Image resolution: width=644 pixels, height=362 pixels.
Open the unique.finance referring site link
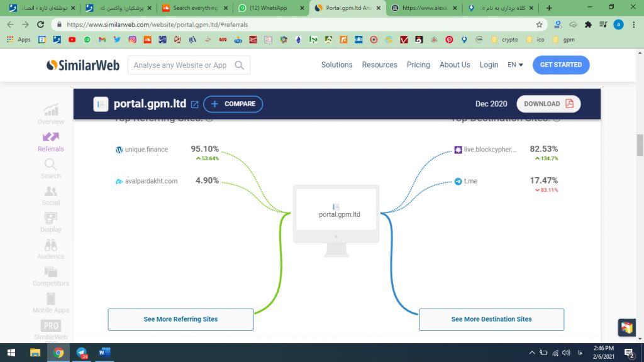tap(146, 150)
